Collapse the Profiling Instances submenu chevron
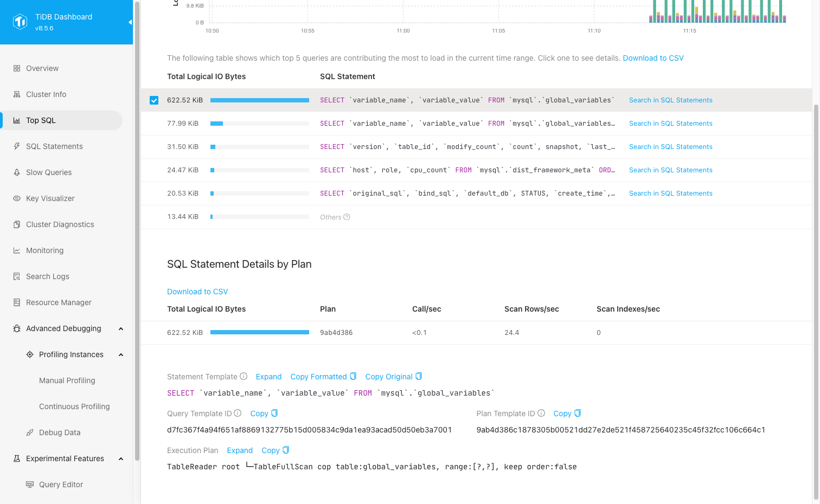820x504 pixels. pyautogui.click(x=121, y=354)
